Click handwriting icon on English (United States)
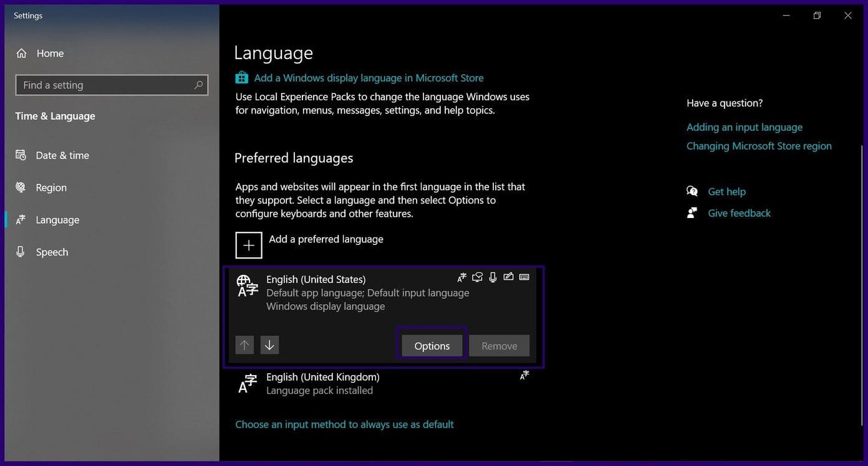Screen dimensions: 868x466 [508, 277]
